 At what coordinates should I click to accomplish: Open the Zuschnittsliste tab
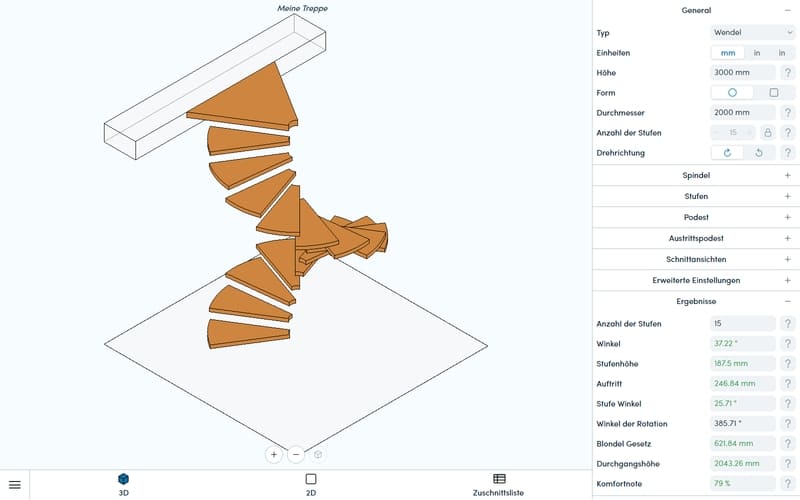coord(498,485)
